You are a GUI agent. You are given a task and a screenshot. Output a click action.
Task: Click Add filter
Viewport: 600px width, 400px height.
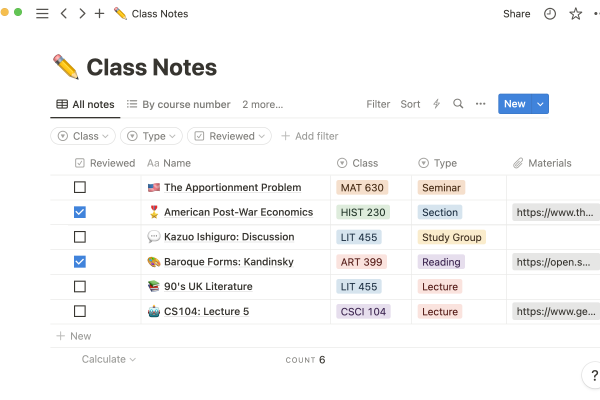tap(309, 136)
